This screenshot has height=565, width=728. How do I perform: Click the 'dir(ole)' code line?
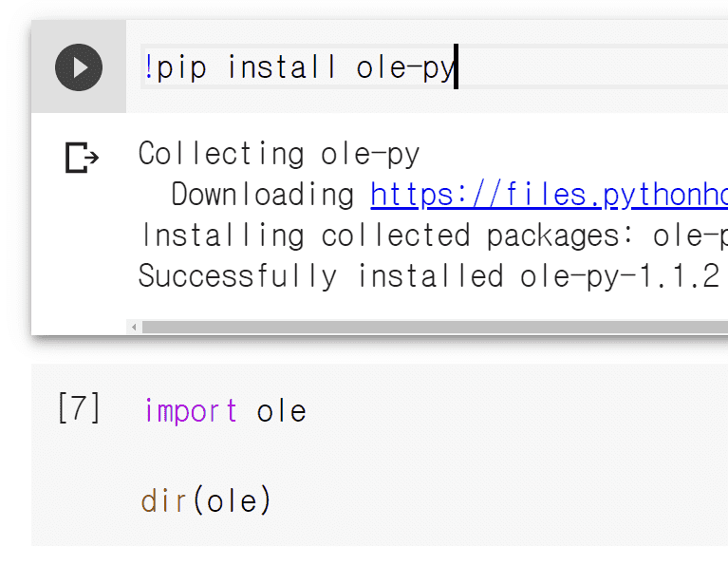206,500
